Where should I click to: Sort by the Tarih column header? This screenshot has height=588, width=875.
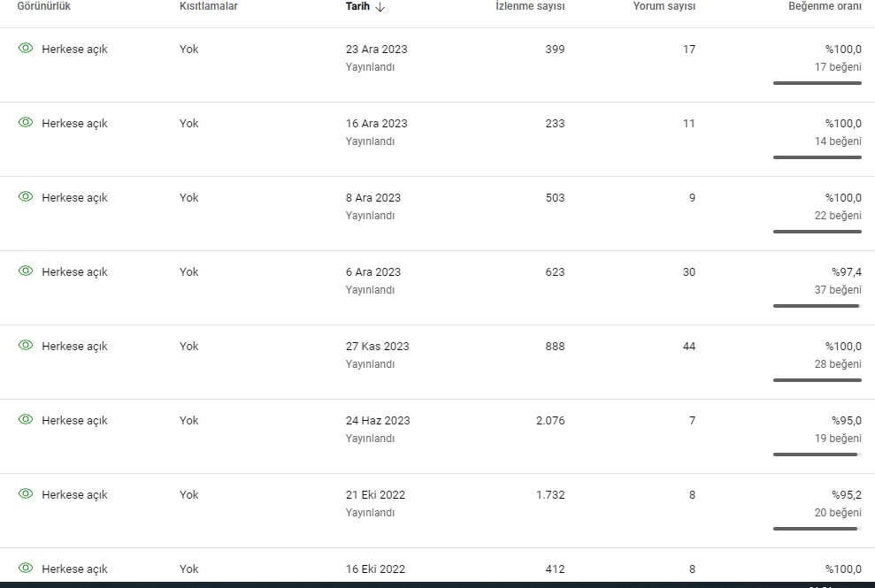(357, 6)
